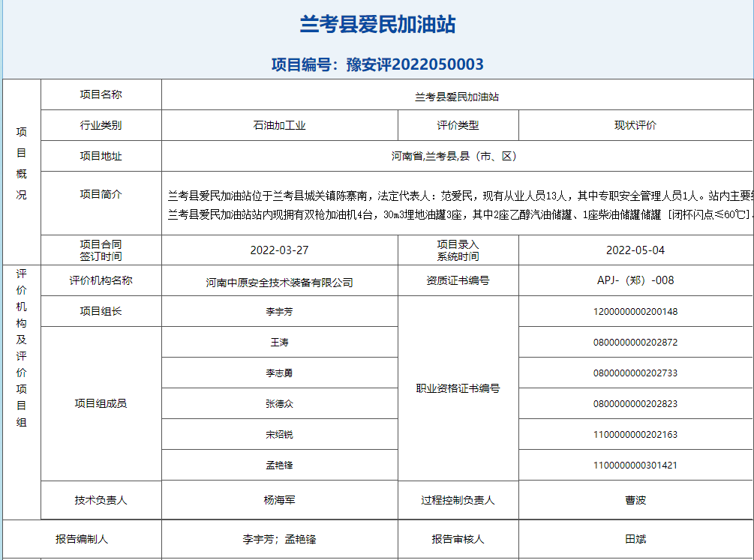The height and width of the screenshot is (560, 754).
Task: Click the first line of the project introduction text
Action: tap(460, 196)
